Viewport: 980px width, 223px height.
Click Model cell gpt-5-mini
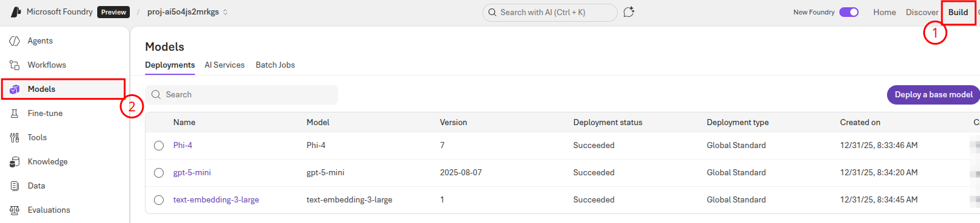tap(325, 172)
